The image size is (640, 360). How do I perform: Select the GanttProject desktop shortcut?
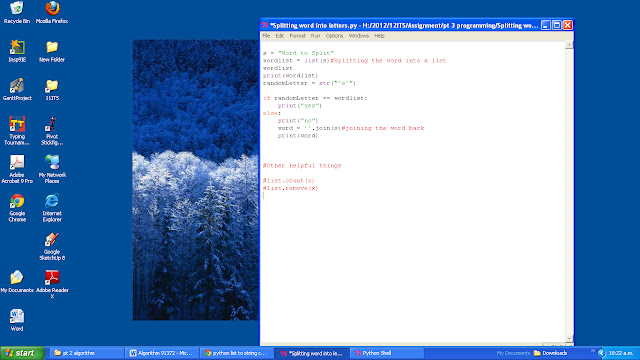click(17, 89)
